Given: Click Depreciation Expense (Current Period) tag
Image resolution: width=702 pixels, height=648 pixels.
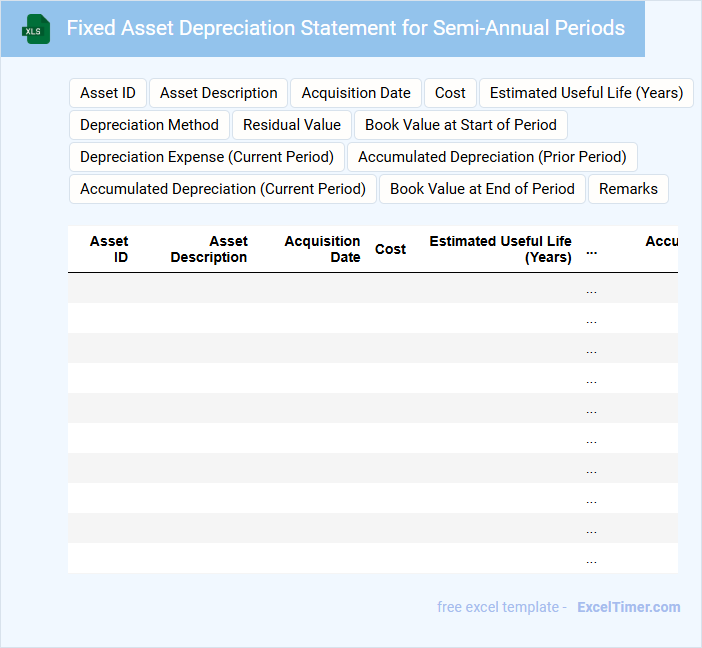Looking at the screenshot, I should pyautogui.click(x=207, y=157).
